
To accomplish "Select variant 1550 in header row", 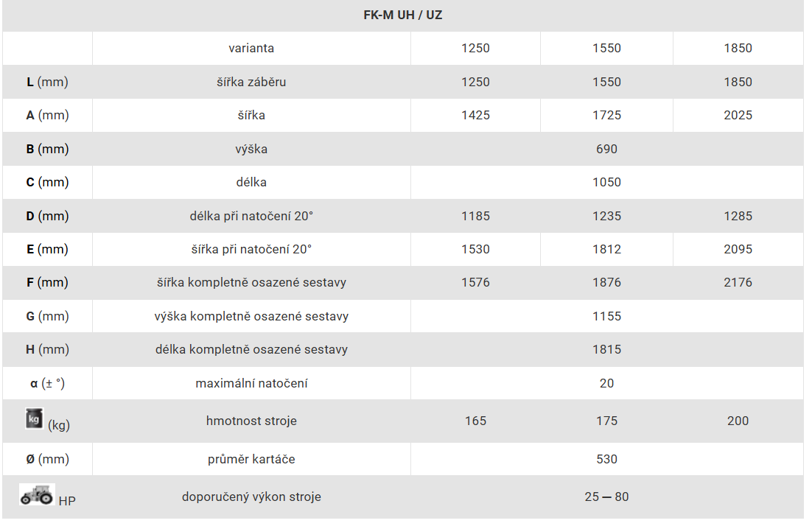I will (x=606, y=48).
